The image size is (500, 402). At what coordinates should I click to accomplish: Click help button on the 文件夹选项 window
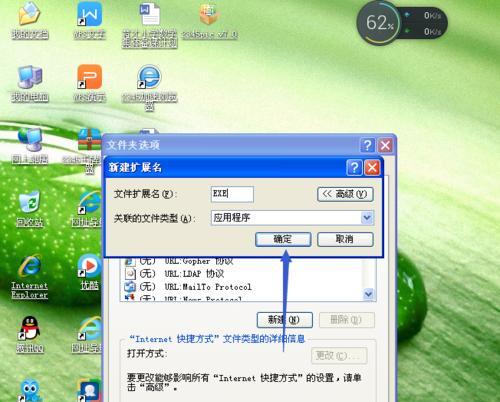point(367,145)
